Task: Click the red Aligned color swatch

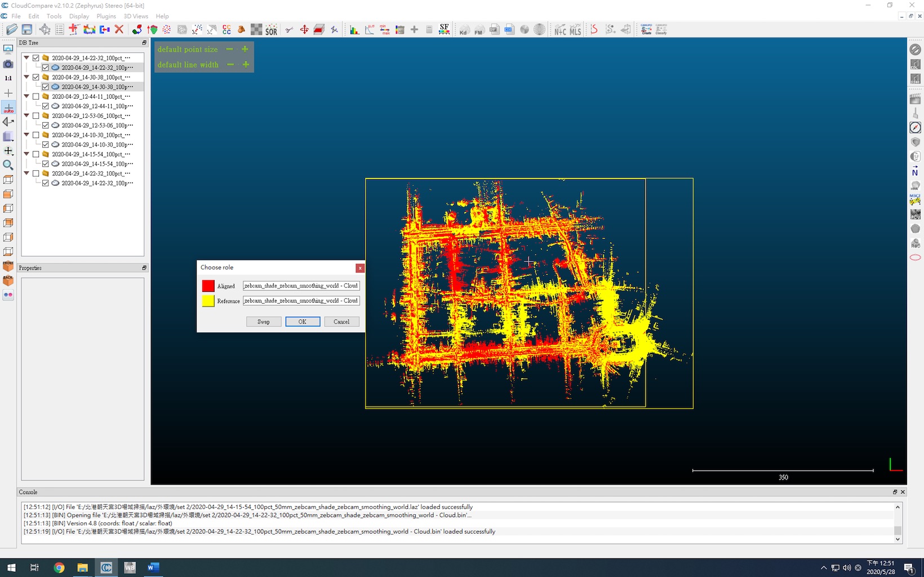Action: click(x=208, y=286)
